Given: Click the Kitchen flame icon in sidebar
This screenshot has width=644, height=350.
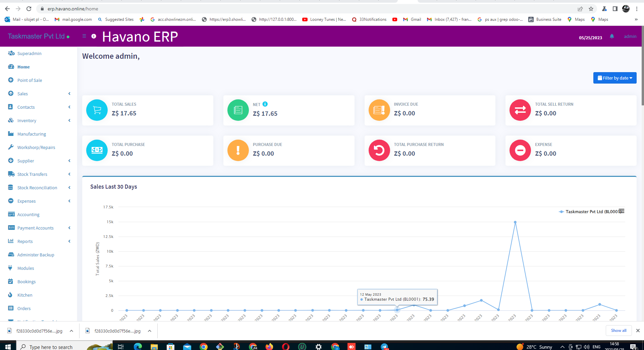Looking at the screenshot, I should (10, 295).
